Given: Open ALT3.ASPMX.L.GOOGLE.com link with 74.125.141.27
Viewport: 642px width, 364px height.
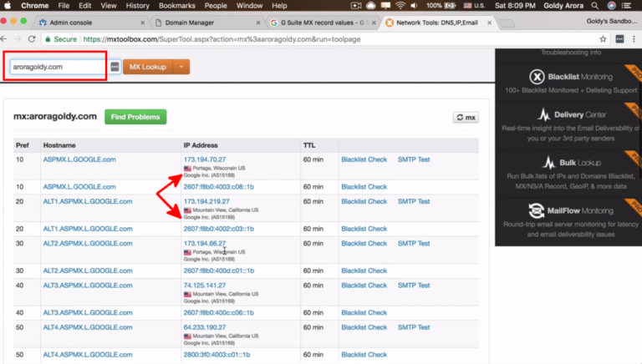Looking at the screenshot, I should (88, 285).
